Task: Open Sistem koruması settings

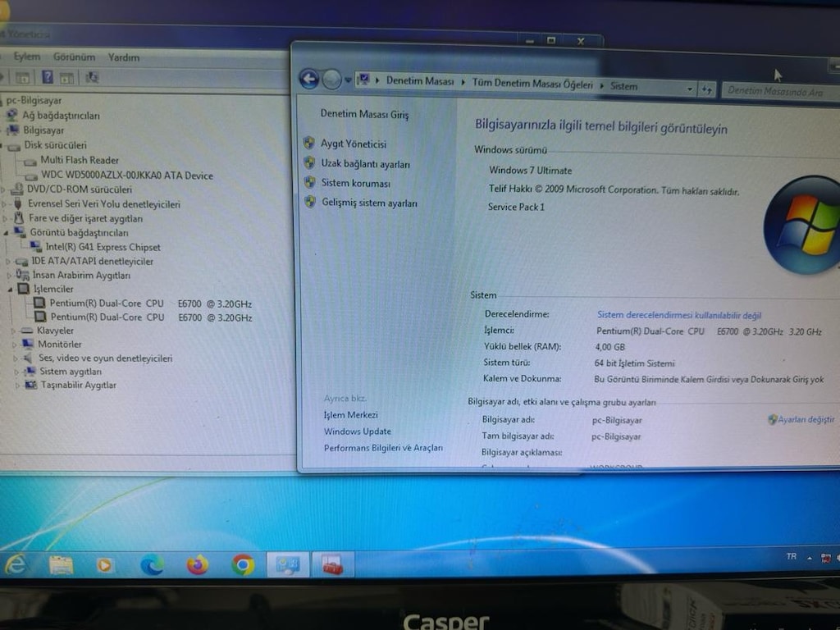Action: [x=356, y=183]
